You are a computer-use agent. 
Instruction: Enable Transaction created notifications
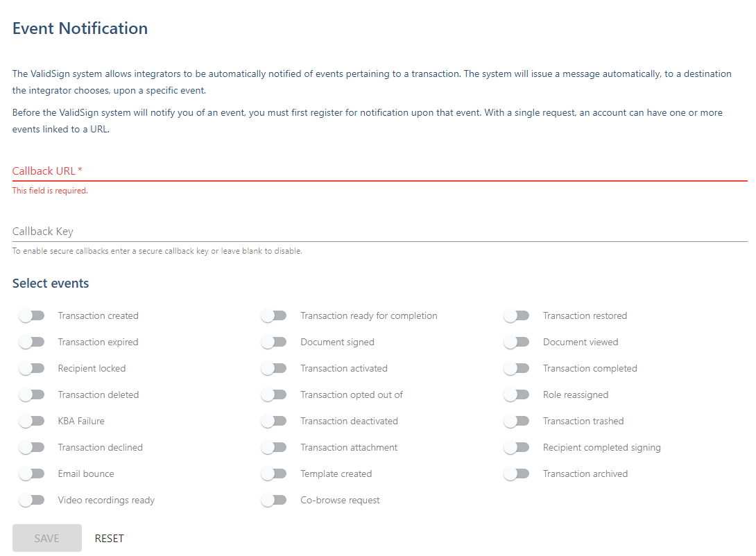(32, 315)
